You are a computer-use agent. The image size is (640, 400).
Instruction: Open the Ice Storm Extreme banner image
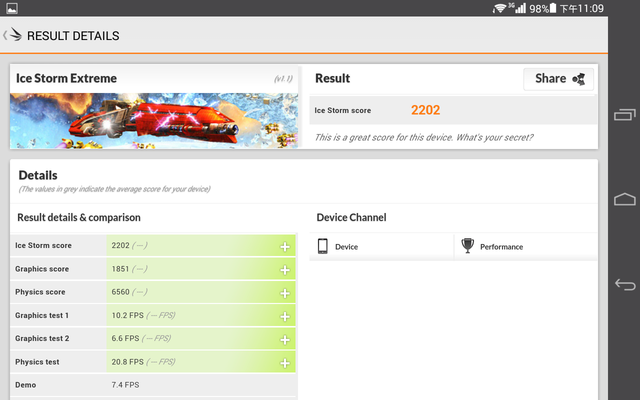click(x=154, y=120)
